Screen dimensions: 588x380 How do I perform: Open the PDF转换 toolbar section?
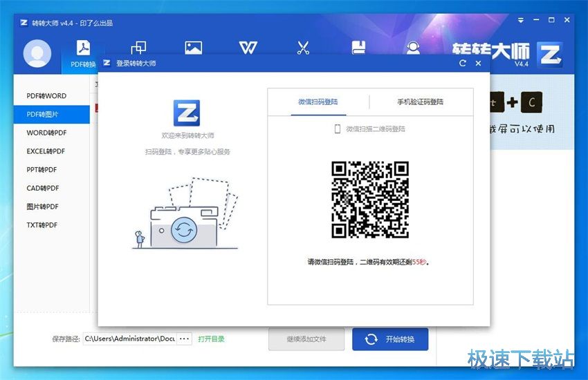coord(83,55)
